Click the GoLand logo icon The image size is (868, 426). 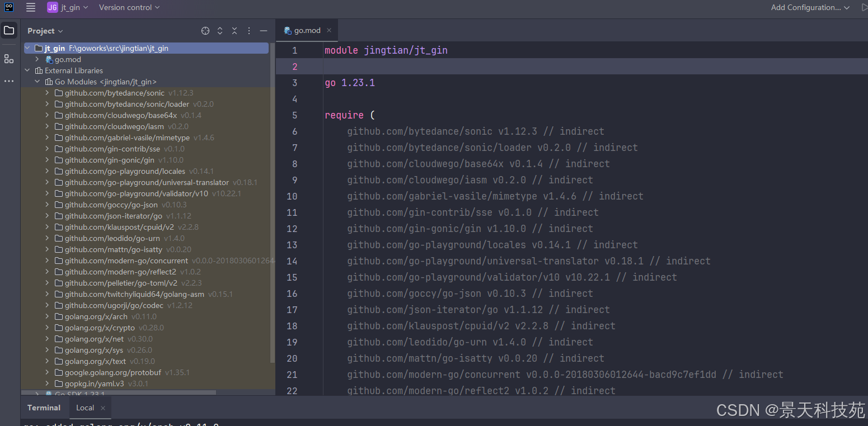pos(9,7)
